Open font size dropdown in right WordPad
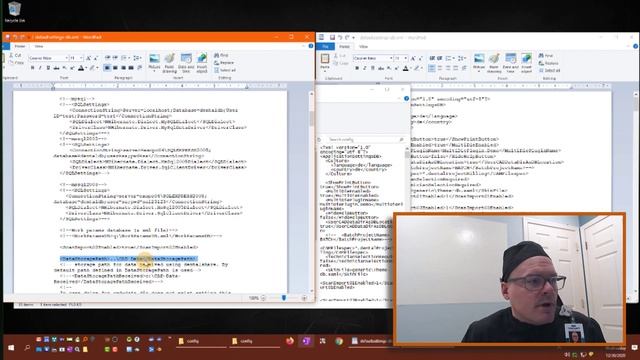This screenshot has height=360, width=640. pyautogui.click(x=406, y=58)
